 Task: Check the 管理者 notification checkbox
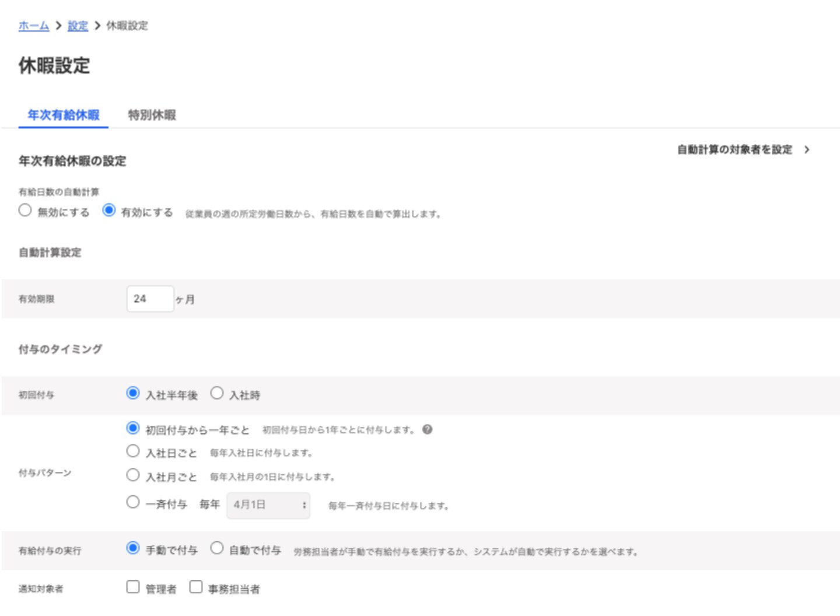click(x=133, y=587)
